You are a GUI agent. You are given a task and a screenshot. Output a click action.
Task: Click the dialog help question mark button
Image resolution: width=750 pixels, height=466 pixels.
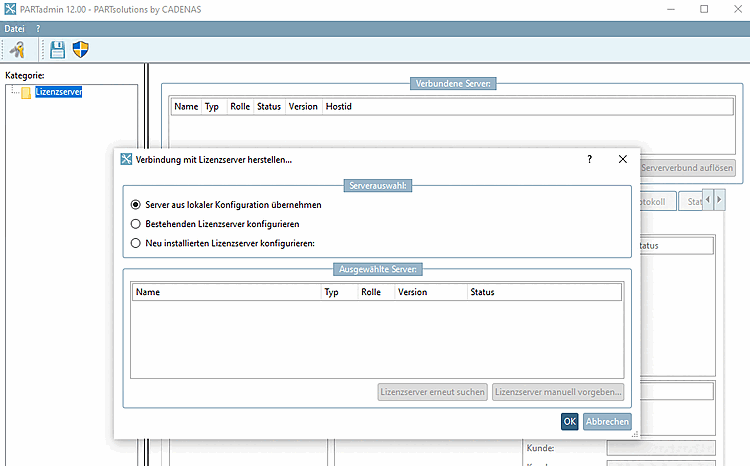589,159
